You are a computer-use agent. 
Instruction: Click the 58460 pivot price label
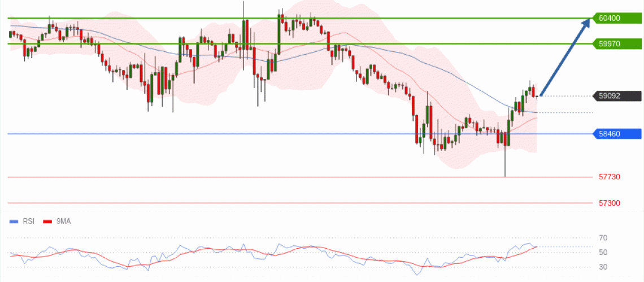617,134
